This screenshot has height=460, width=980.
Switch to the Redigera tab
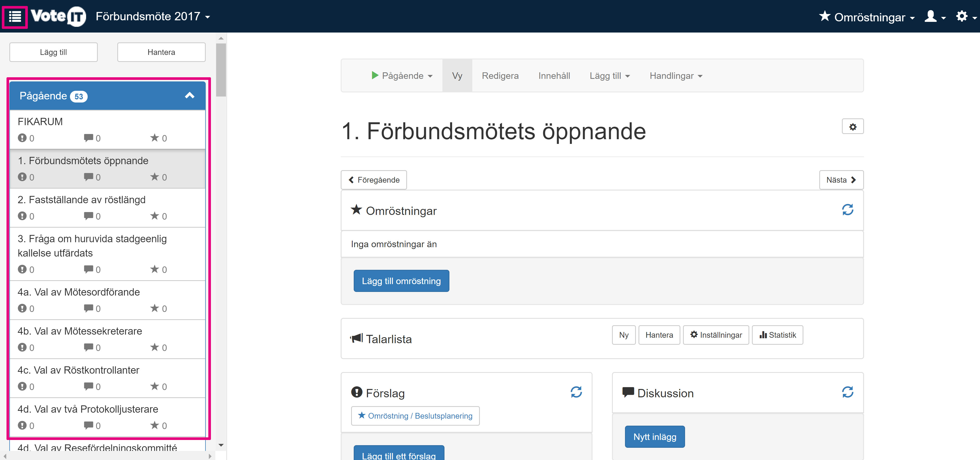pyautogui.click(x=500, y=76)
